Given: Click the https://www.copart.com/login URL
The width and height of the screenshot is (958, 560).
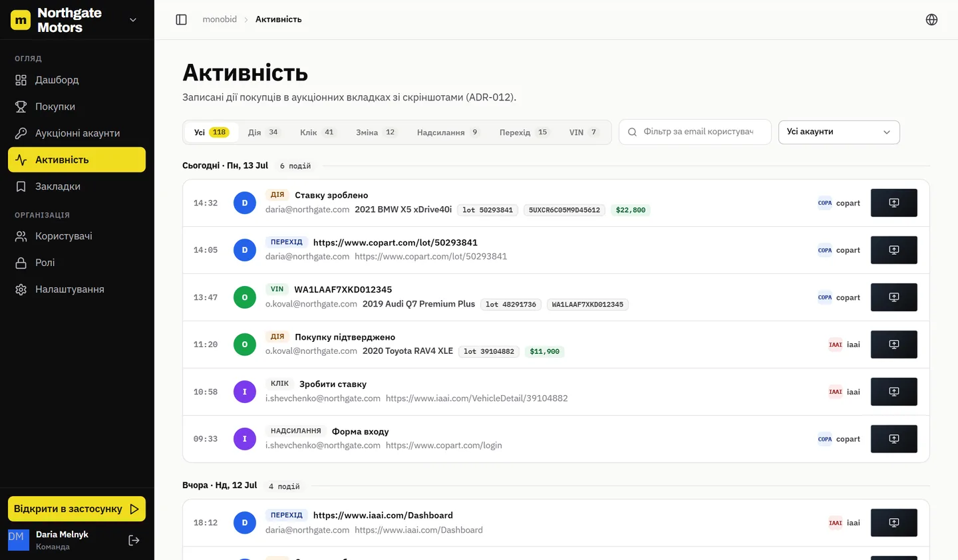Looking at the screenshot, I should (x=444, y=446).
